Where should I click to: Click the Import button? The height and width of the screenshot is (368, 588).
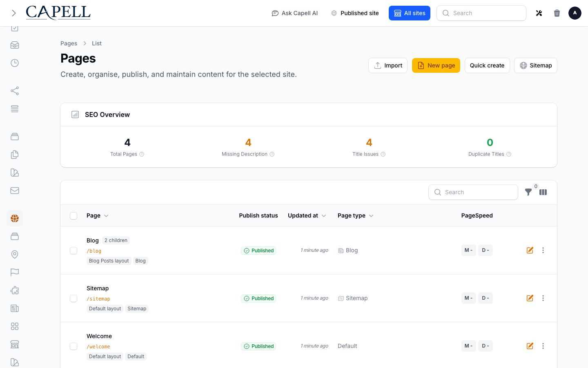388,65
